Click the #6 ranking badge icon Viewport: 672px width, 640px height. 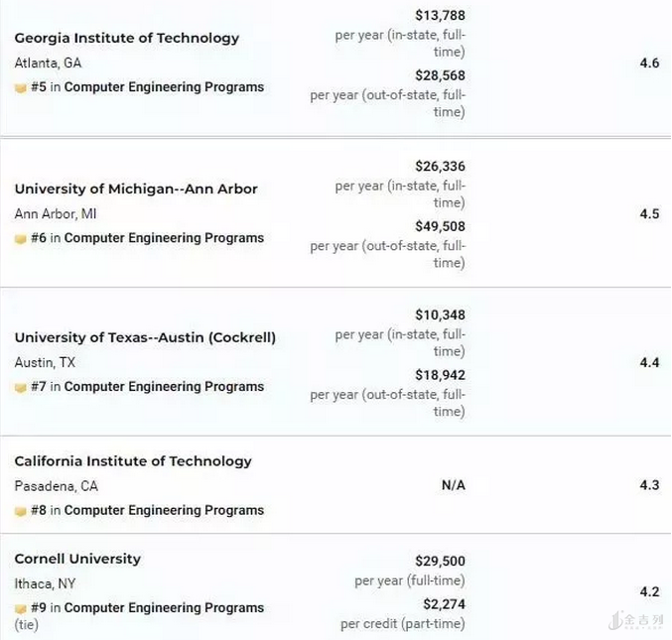click(20, 238)
